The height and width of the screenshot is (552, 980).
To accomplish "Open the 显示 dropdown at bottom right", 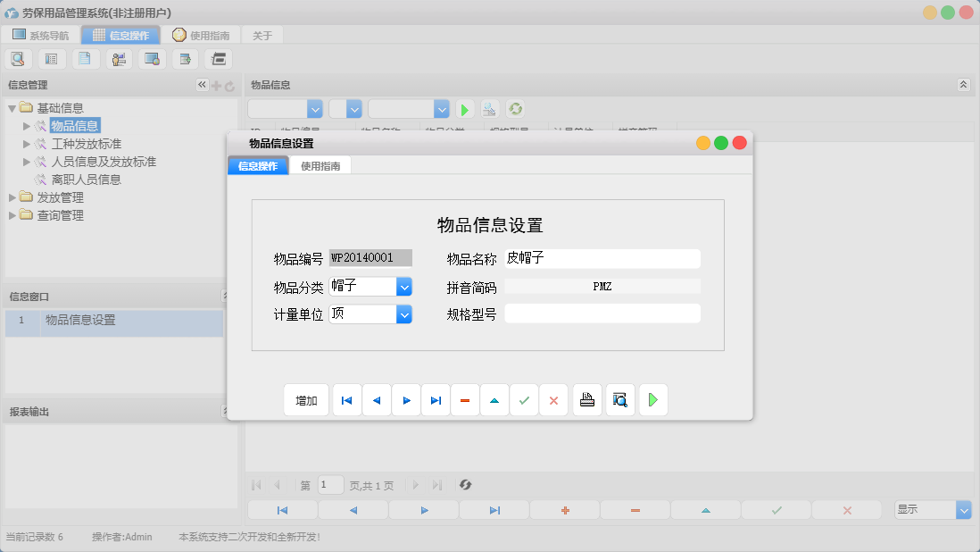I will point(962,509).
